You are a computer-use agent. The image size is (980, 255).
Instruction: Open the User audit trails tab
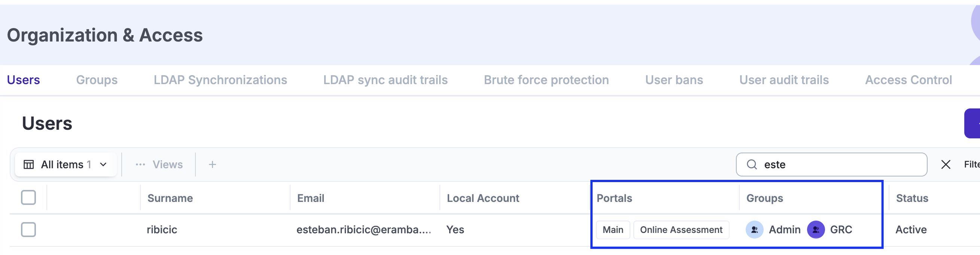[784, 80]
